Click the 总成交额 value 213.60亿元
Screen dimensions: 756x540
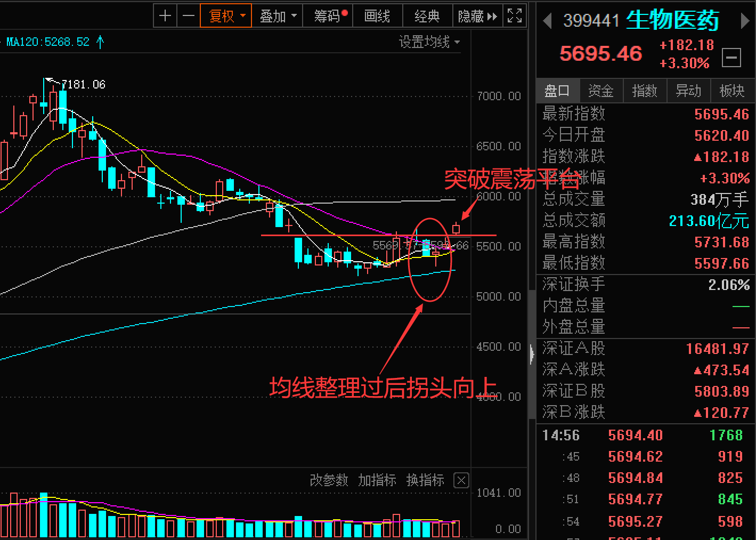tap(709, 221)
